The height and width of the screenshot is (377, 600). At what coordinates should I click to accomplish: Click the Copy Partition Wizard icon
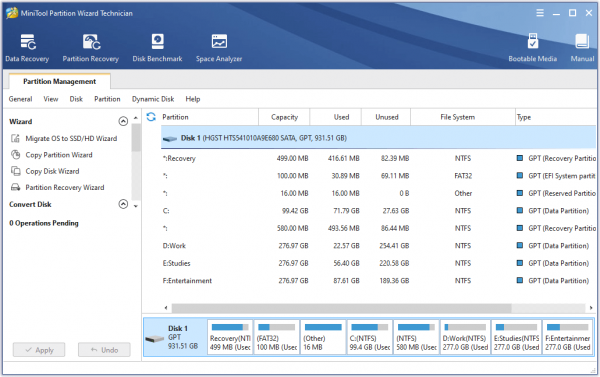[x=15, y=155]
